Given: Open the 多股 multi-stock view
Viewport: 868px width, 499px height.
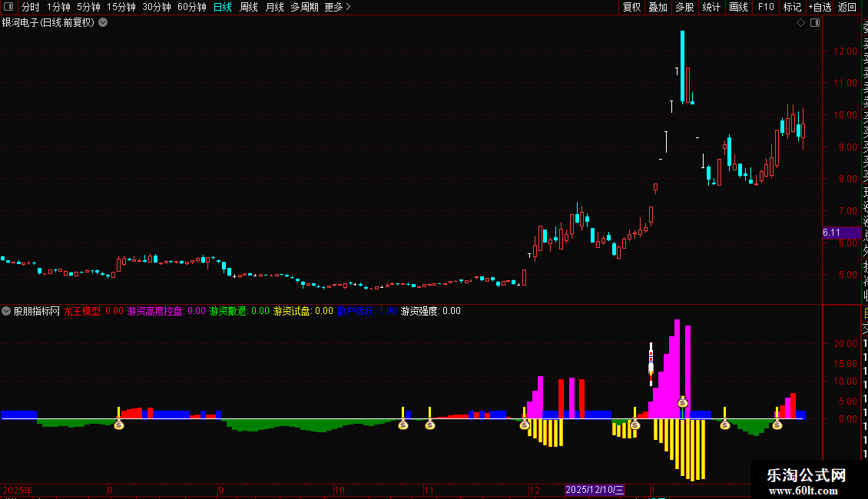Looking at the screenshot, I should pos(684,7).
